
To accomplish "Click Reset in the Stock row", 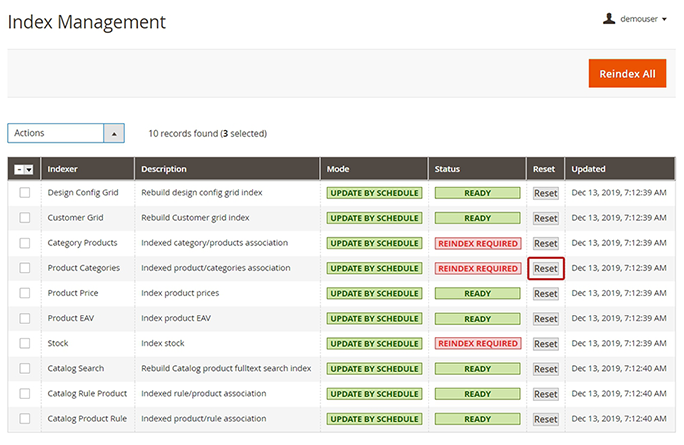I will (x=545, y=344).
